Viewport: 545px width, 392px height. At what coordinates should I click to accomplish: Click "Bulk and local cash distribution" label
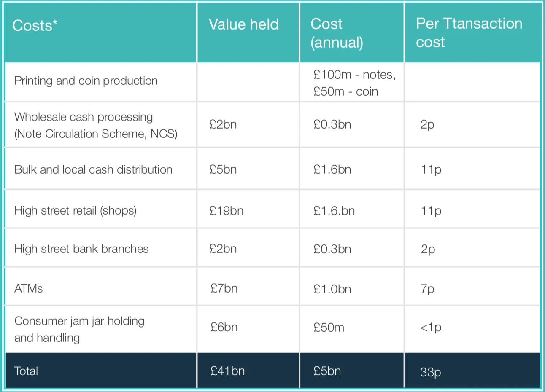point(93,169)
